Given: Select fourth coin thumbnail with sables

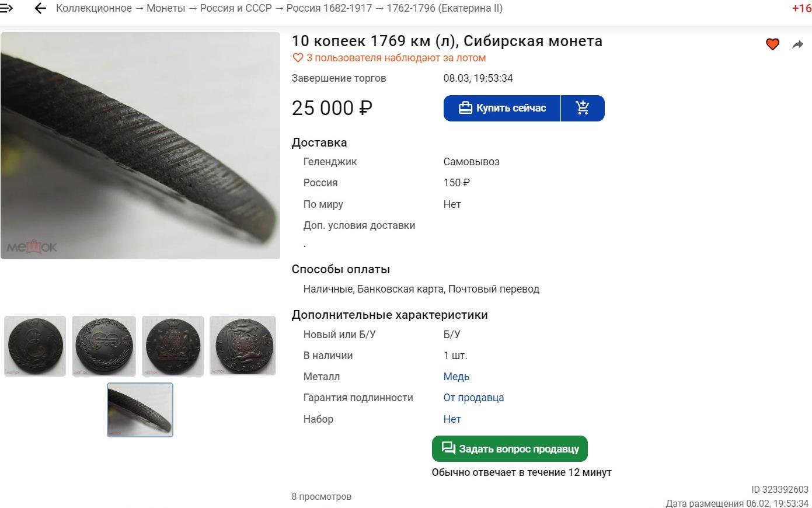Looking at the screenshot, I should click(x=243, y=346).
